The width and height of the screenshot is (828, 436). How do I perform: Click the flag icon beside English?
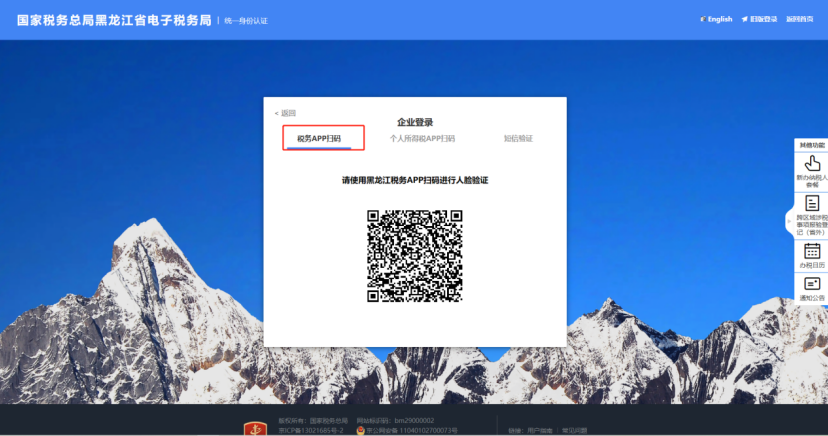click(x=703, y=19)
